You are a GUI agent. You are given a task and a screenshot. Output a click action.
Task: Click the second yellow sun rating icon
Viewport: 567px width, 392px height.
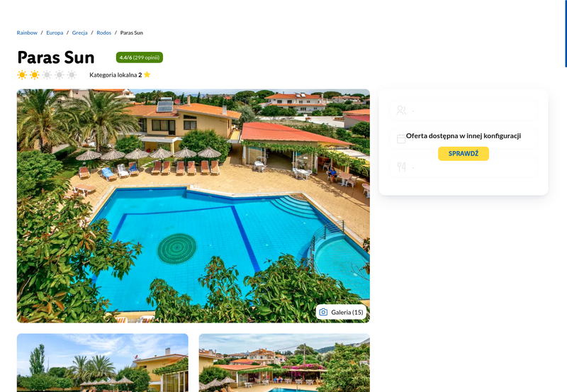34,75
